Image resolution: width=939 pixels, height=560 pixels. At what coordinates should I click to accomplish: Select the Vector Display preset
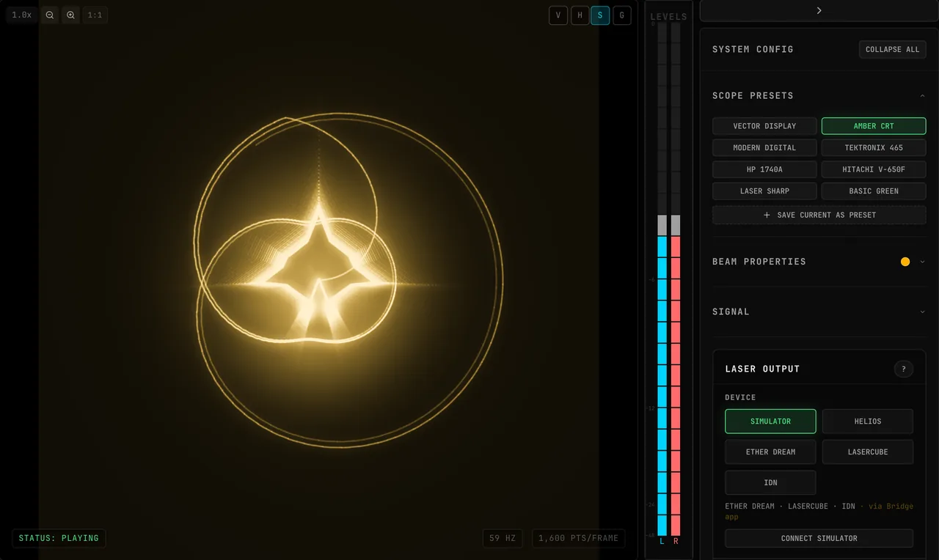coord(764,126)
